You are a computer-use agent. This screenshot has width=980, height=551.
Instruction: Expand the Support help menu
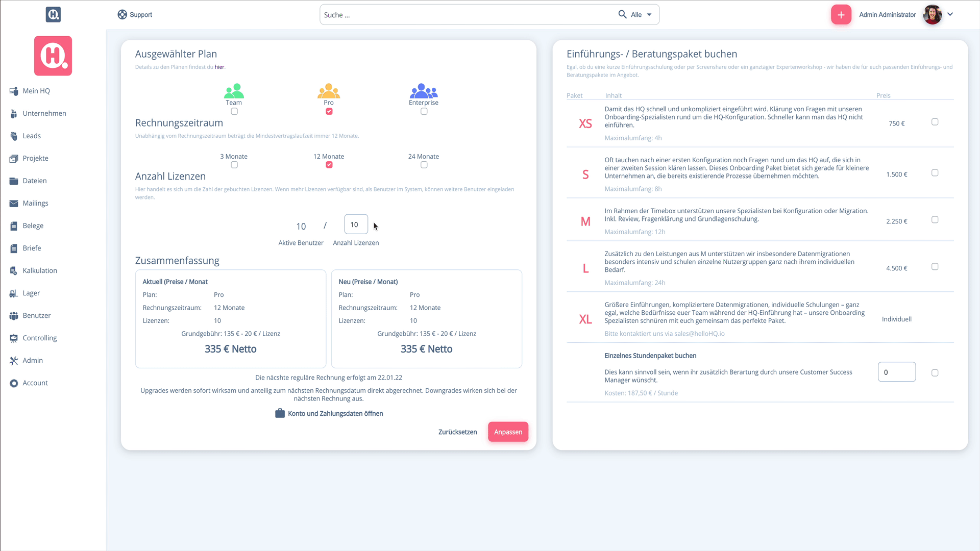[134, 15]
